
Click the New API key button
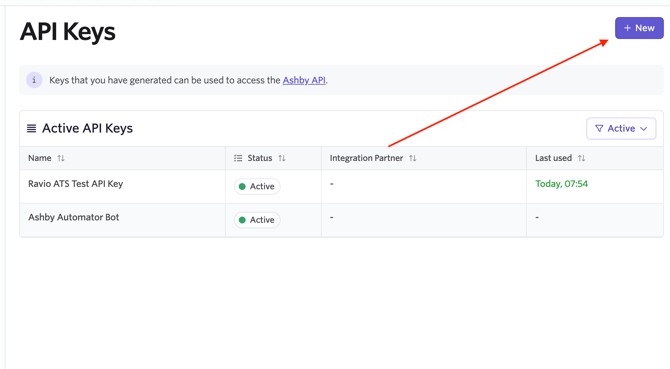coord(639,28)
